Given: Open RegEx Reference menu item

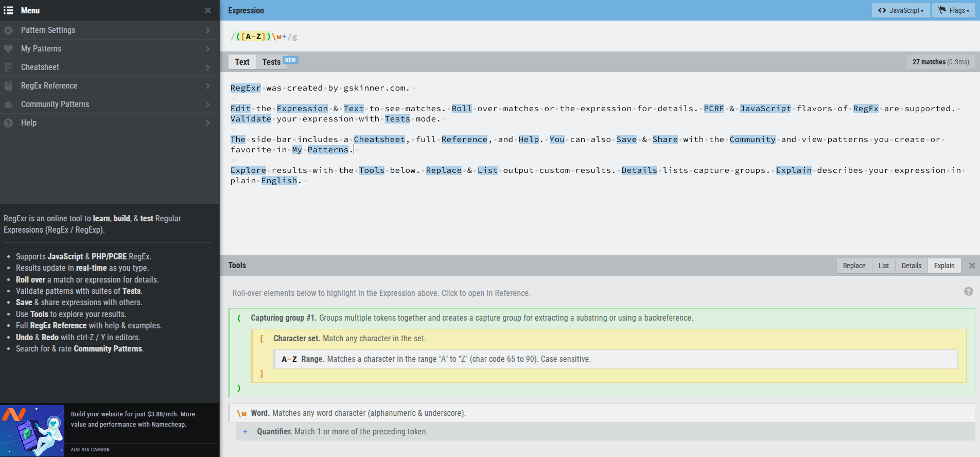Looking at the screenshot, I should click(110, 86).
